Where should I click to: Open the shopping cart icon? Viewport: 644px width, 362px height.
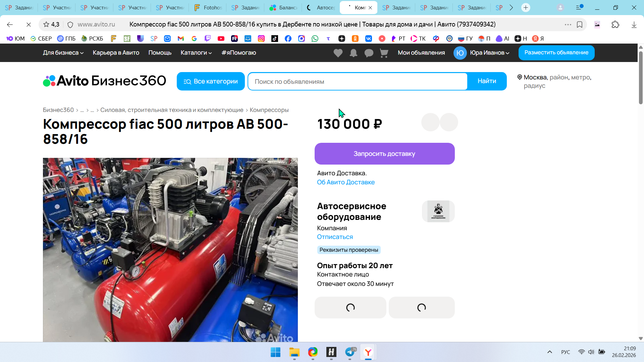pyautogui.click(x=384, y=53)
